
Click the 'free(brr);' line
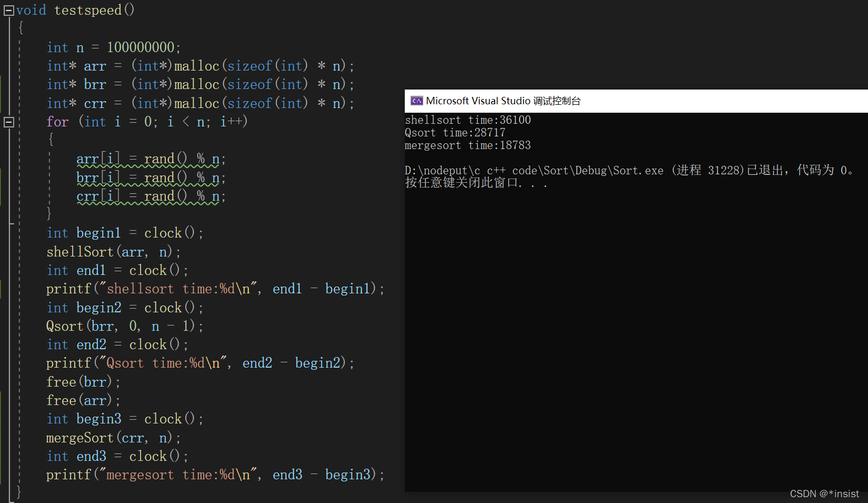pos(84,382)
